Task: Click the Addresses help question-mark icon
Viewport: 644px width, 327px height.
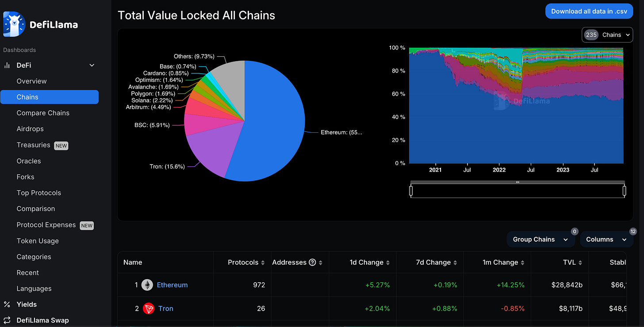Action: [312, 262]
